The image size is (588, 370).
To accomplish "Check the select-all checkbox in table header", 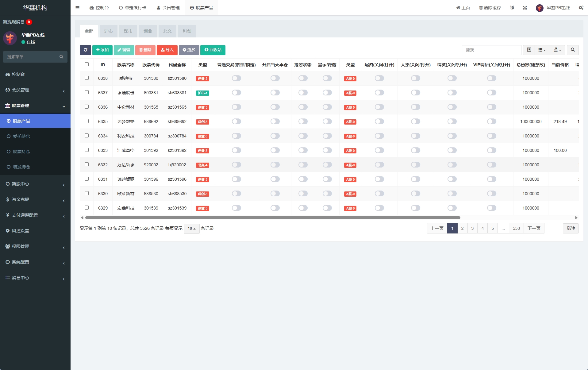I will tap(86, 64).
